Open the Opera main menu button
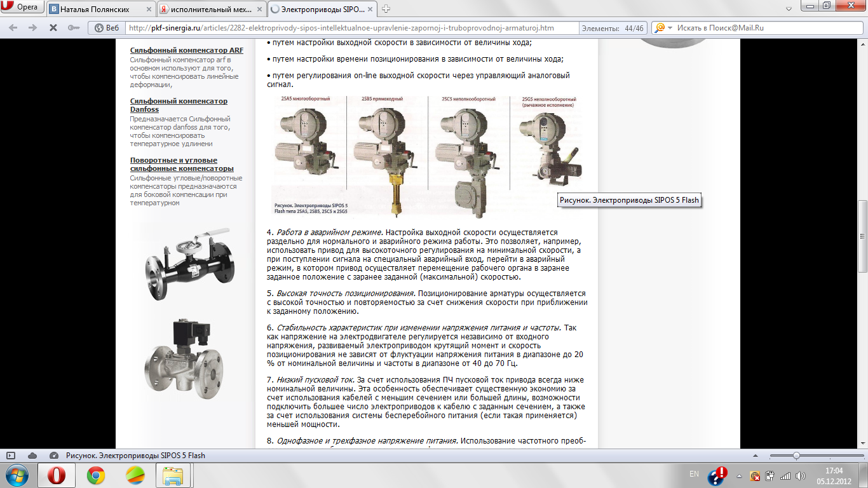The width and height of the screenshot is (868, 488). (23, 8)
